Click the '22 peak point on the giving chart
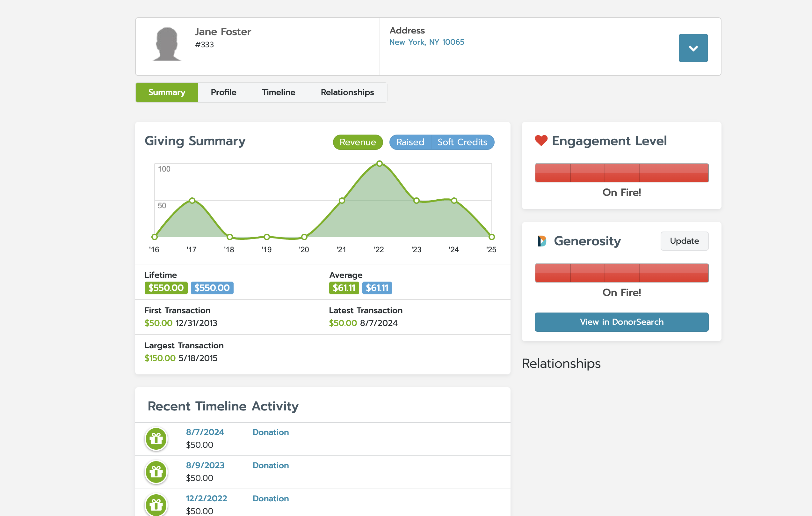 point(379,164)
